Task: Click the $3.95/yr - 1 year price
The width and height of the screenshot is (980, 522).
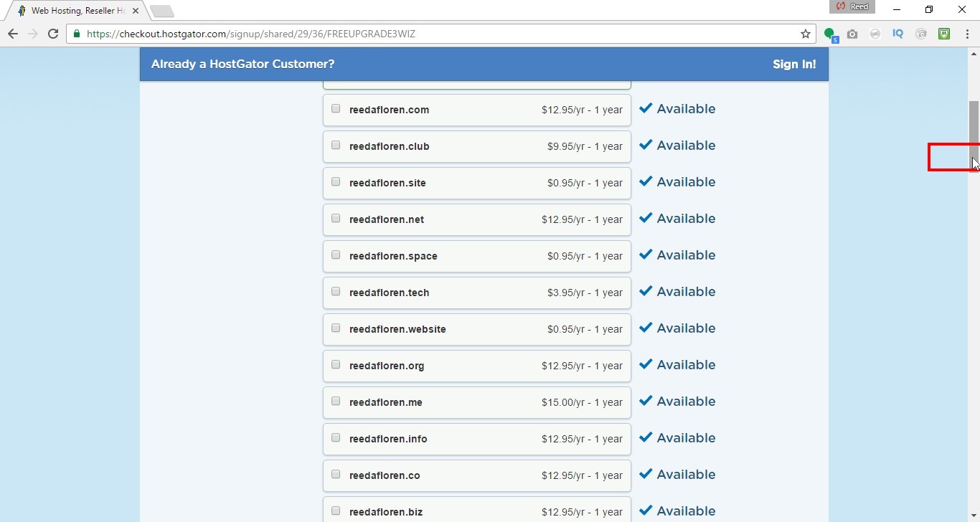Action: pos(585,293)
